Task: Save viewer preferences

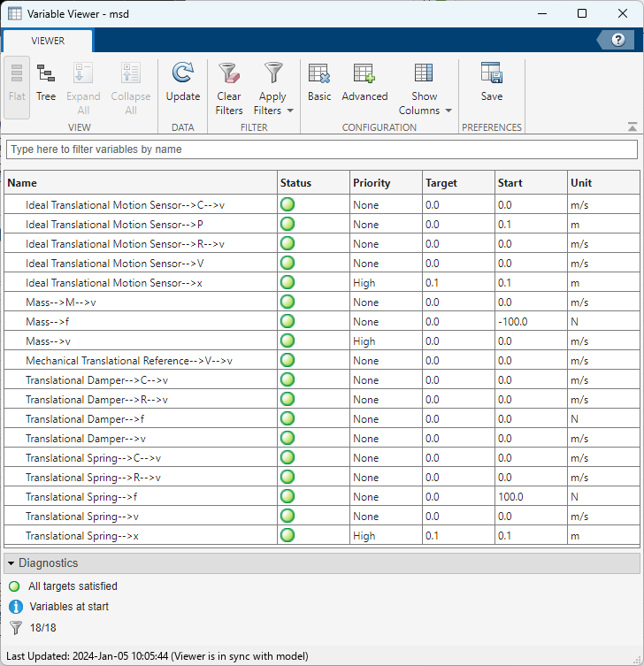Action: click(x=492, y=83)
